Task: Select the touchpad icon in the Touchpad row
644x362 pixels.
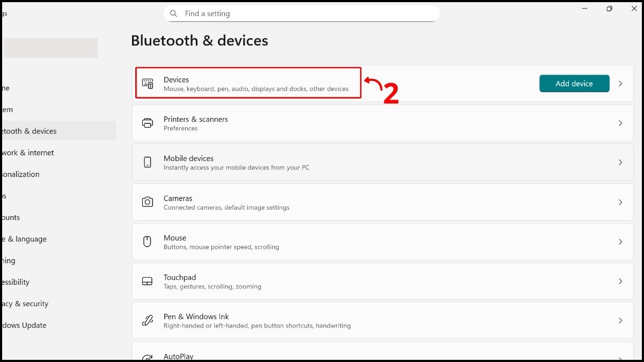Action: pos(148,280)
